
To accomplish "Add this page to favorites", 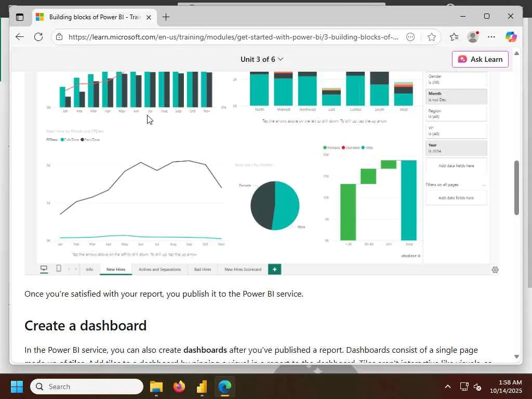I will pyautogui.click(x=431, y=37).
